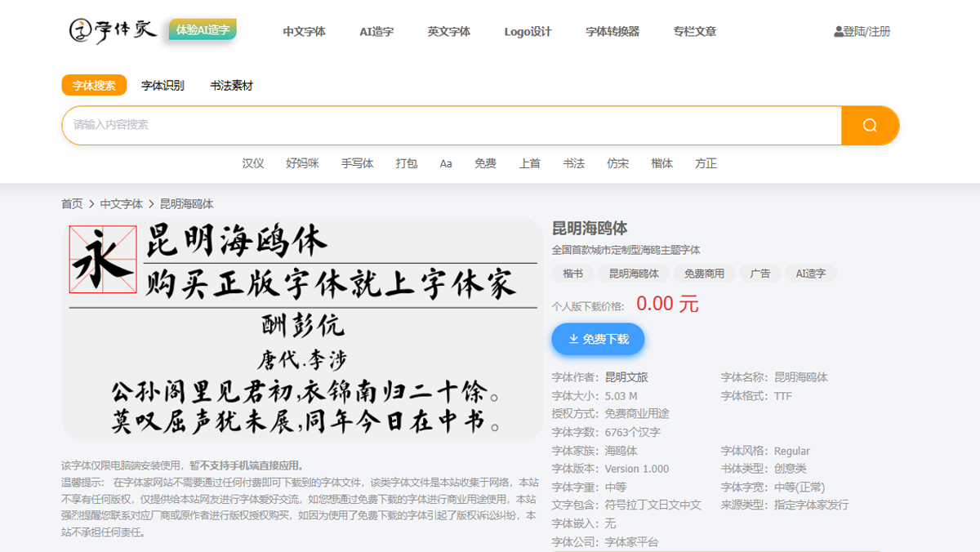Click the 海鸥体 font family value

coord(621,451)
